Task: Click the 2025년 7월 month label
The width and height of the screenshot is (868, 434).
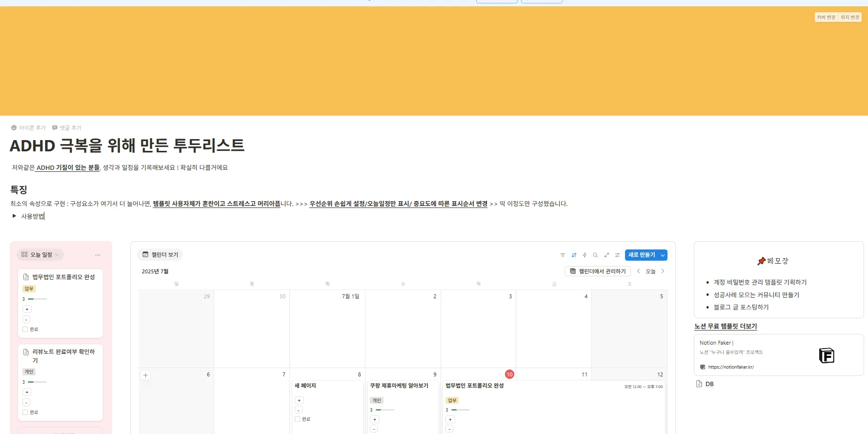Action: [x=155, y=271]
